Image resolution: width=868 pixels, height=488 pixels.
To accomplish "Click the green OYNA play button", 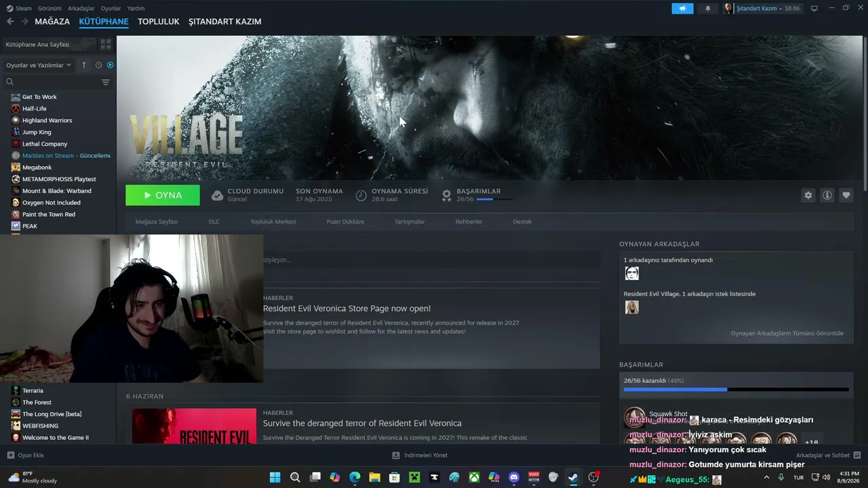I will point(163,195).
